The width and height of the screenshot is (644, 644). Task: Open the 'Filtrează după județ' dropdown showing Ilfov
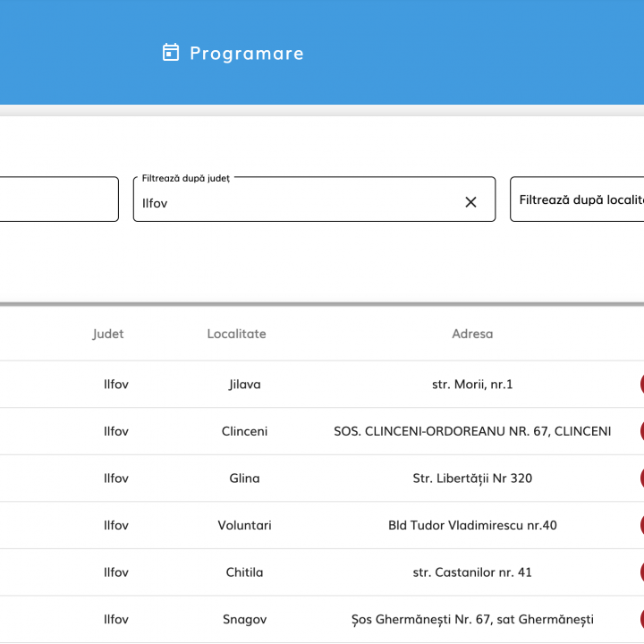(x=295, y=203)
